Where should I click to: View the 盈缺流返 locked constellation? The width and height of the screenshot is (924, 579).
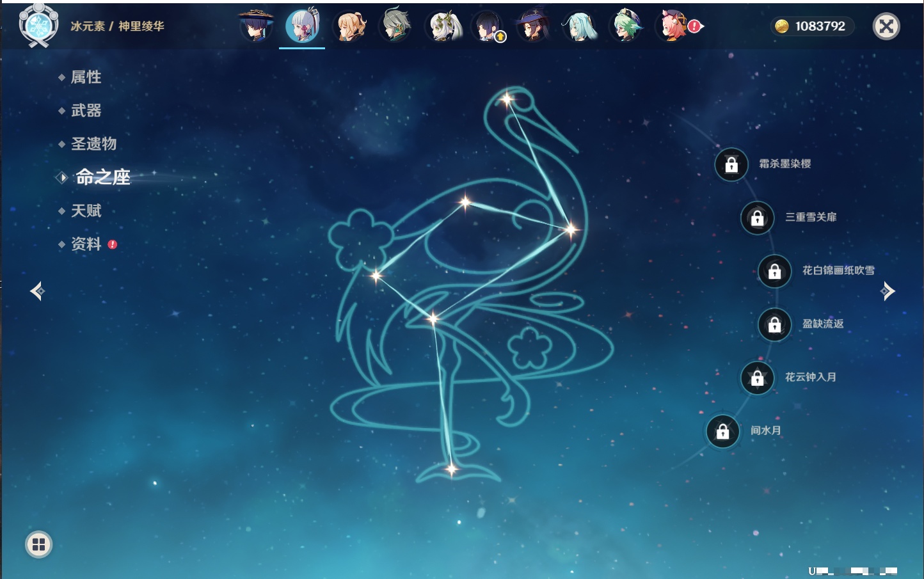tap(774, 324)
